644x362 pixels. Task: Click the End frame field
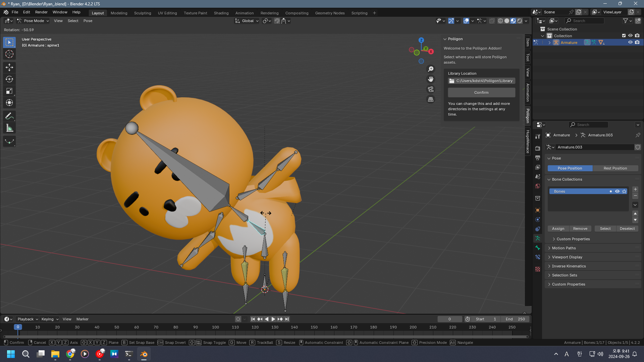pos(515,319)
